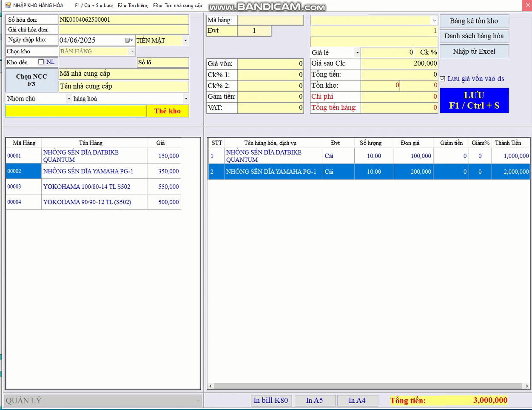Open the Giá lẻ price type dropdown

click(357, 52)
